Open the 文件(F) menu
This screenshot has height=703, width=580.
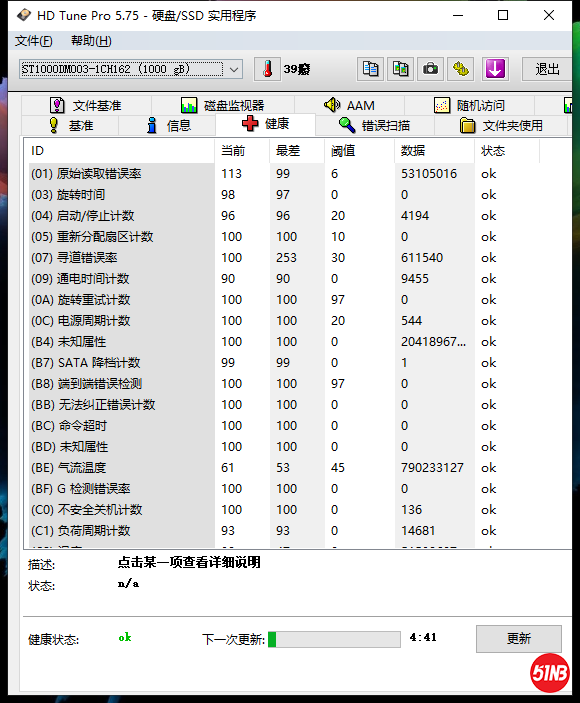click(34, 41)
